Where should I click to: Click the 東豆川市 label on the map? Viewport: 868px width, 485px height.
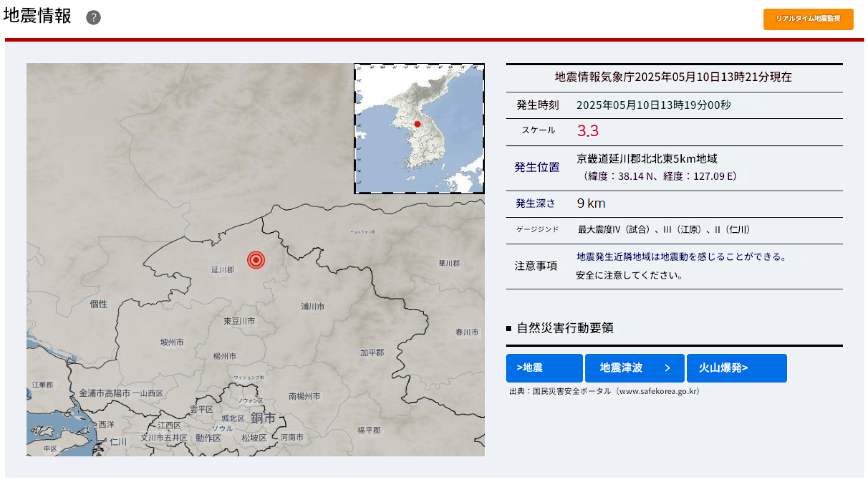click(x=239, y=321)
